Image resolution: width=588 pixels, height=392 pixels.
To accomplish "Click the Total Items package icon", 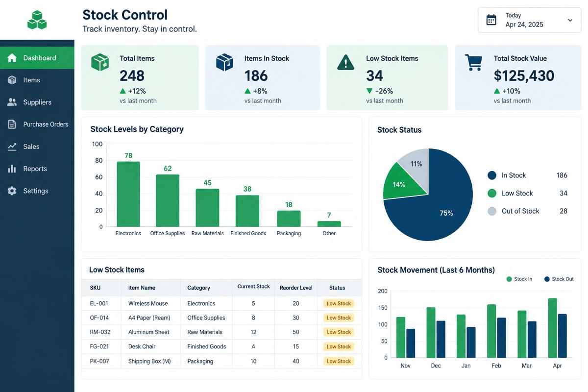I will pyautogui.click(x=100, y=63).
